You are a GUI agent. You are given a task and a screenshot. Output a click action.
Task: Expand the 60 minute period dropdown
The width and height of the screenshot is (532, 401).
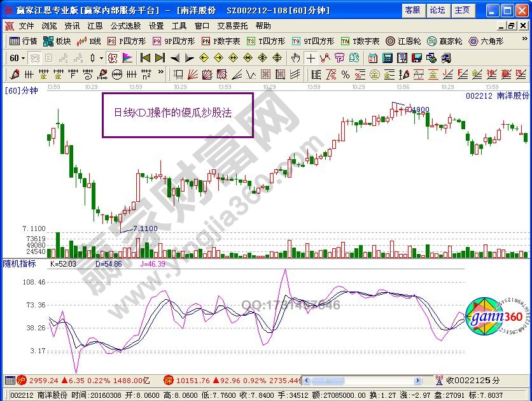point(24,58)
